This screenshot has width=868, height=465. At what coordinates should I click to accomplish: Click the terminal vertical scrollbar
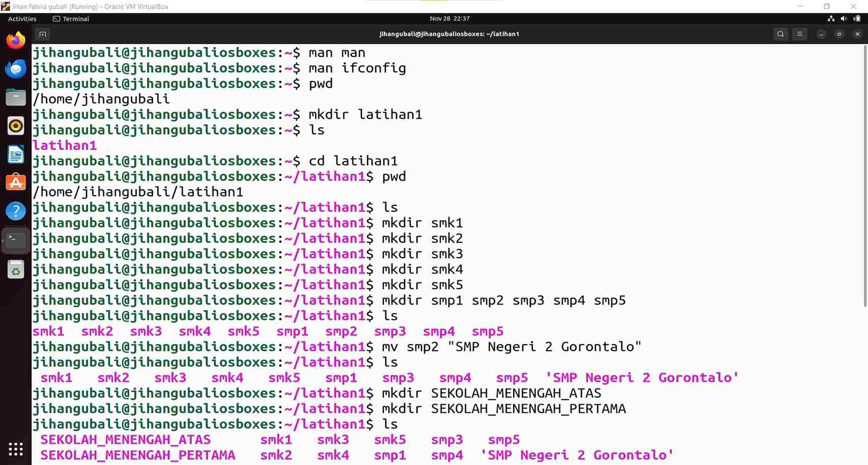click(x=865, y=177)
